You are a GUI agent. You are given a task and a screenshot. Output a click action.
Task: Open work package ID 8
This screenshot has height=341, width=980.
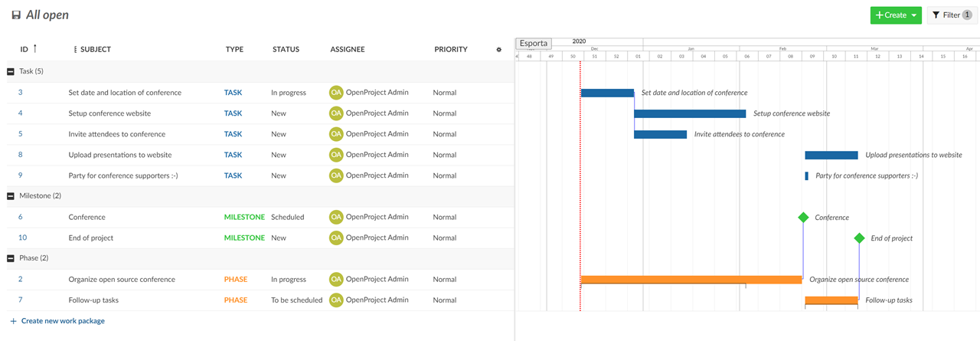21,155
